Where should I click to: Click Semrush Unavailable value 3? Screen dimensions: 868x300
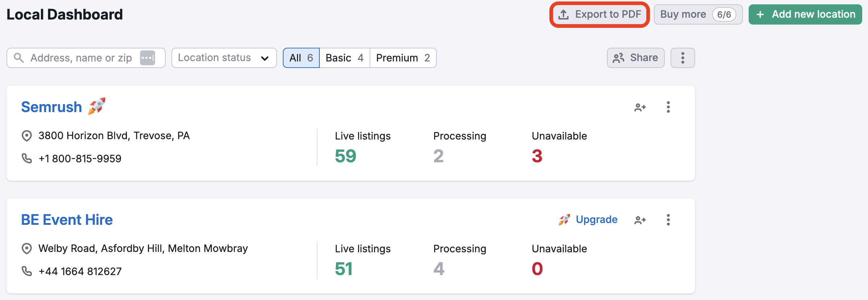pyautogui.click(x=537, y=156)
